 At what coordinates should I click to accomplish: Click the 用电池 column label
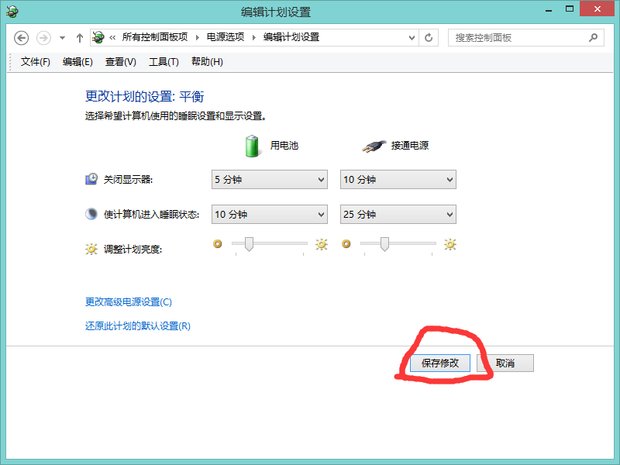(284, 146)
